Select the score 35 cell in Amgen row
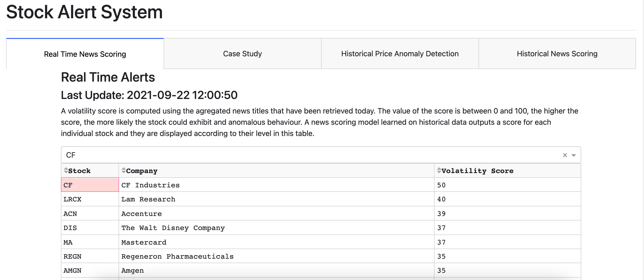644x280 pixels. coord(508,270)
